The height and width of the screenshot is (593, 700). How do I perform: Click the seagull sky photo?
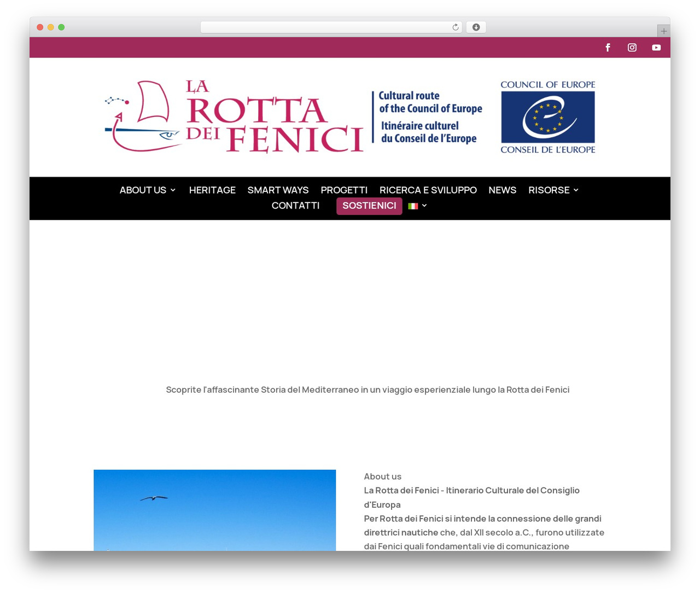(214, 510)
